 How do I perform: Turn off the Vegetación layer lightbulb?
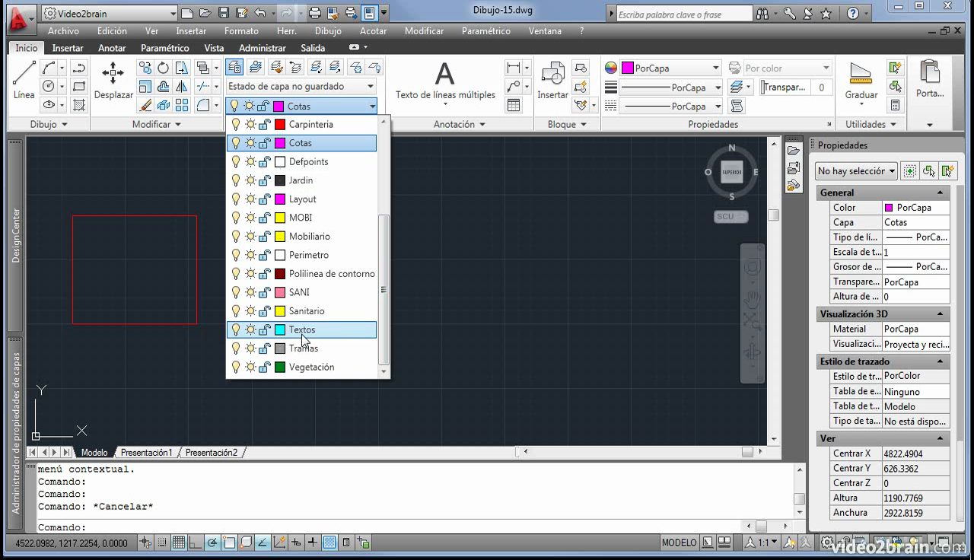pos(235,367)
